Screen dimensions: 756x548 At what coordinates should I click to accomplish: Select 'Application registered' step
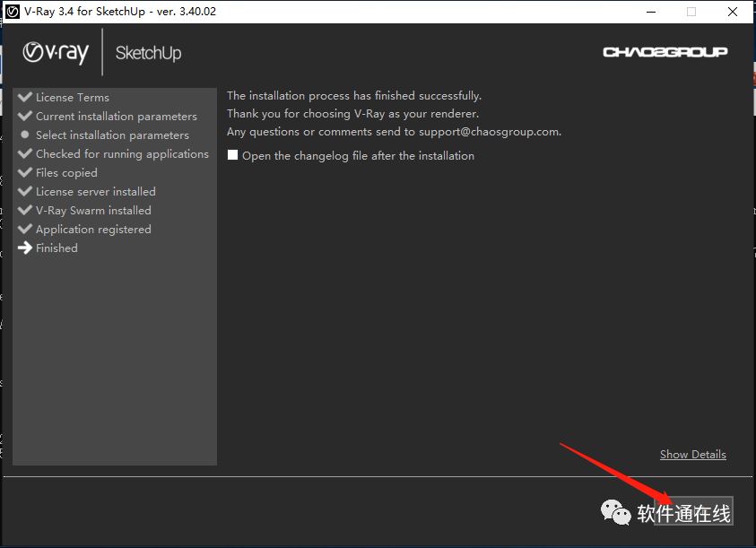click(x=93, y=229)
